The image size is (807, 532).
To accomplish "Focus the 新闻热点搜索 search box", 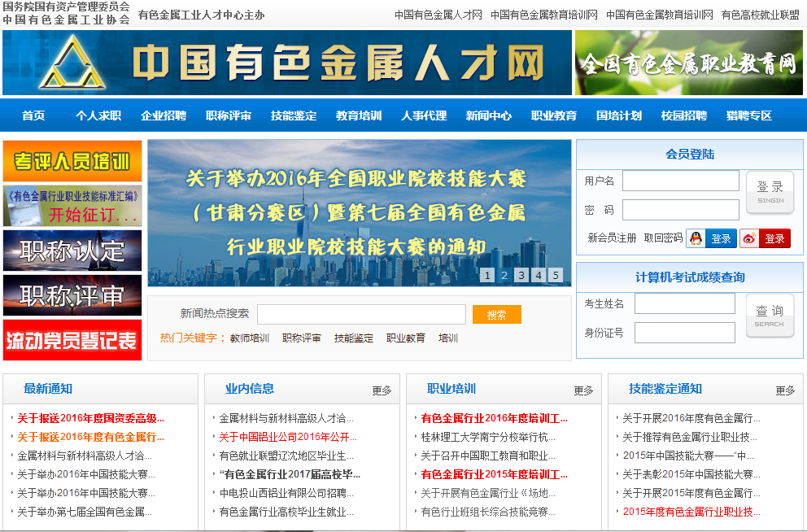I will tap(361, 314).
